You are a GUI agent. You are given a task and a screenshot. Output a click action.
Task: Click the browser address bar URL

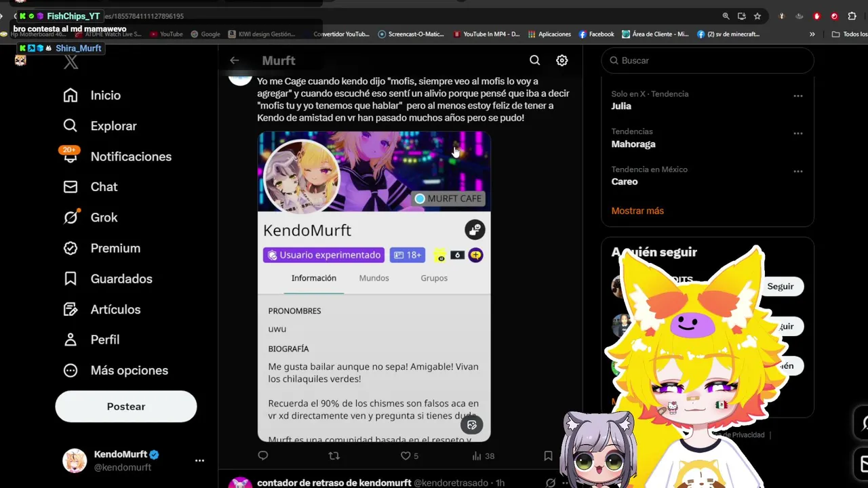144,16
